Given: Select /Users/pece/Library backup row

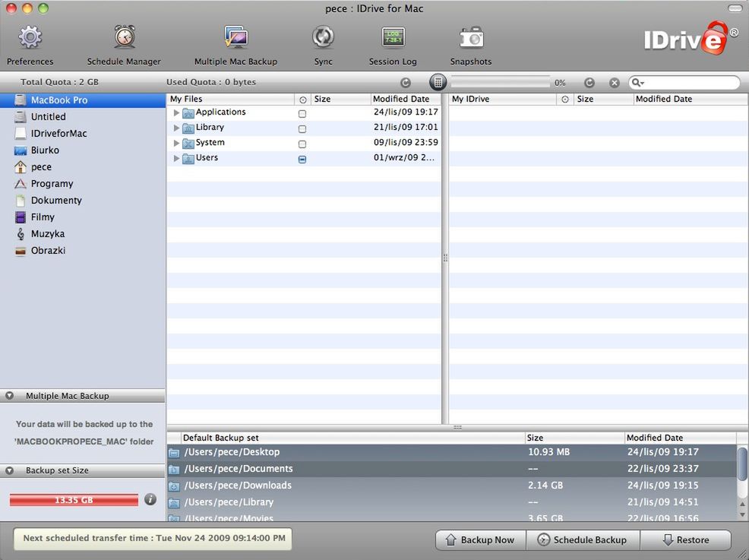Looking at the screenshot, I should (x=452, y=502).
